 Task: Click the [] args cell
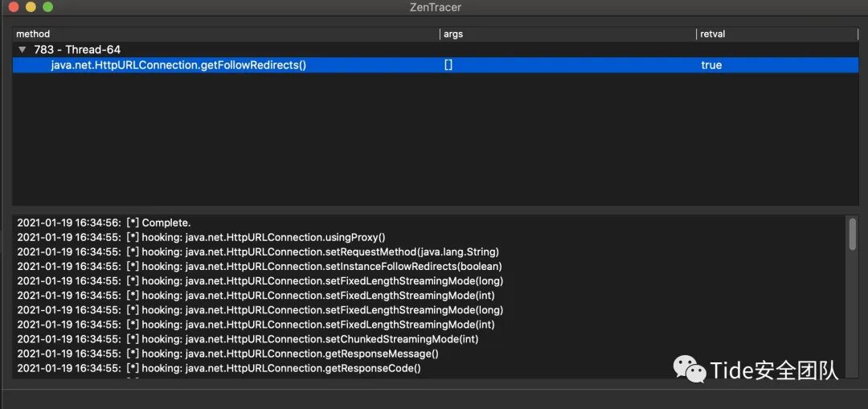click(x=448, y=65)
